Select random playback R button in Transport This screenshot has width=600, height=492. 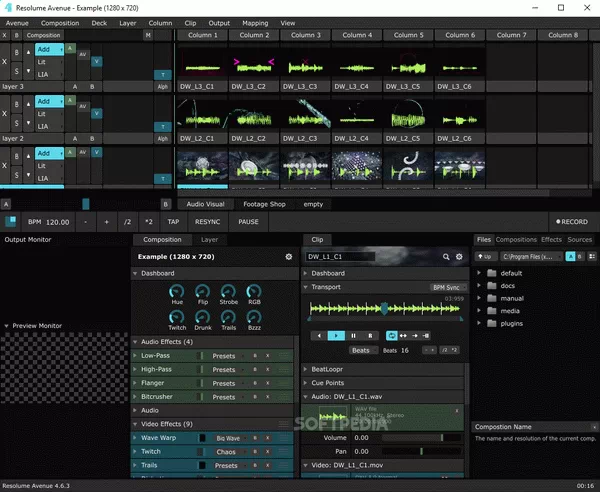point(370,336)
